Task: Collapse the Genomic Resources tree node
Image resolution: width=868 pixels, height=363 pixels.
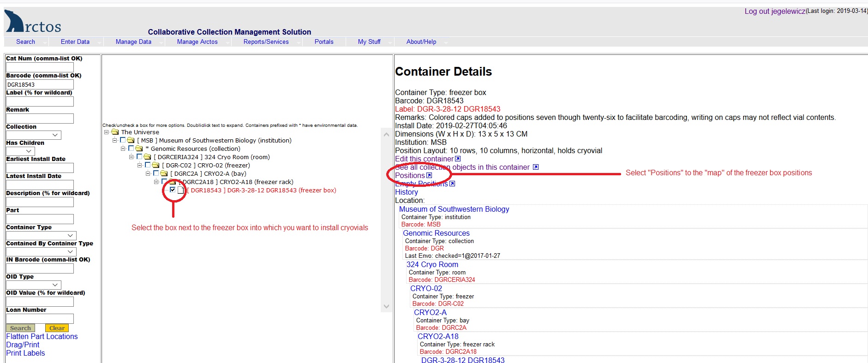Action: click(123, 149)
